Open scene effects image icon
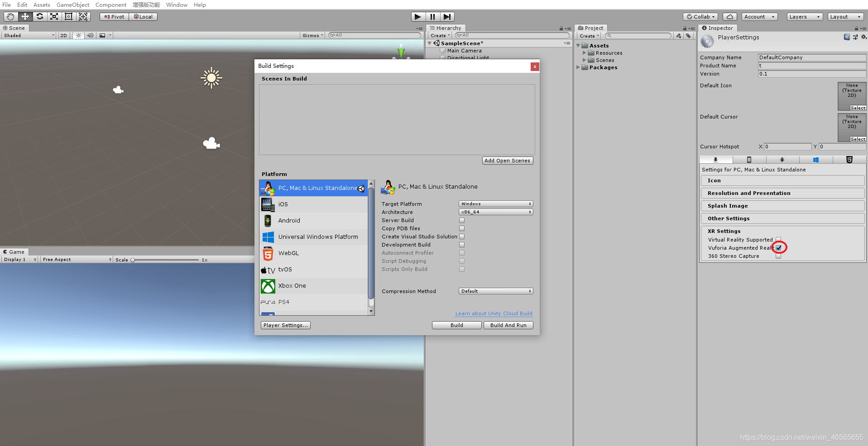 tap(102, 35)
